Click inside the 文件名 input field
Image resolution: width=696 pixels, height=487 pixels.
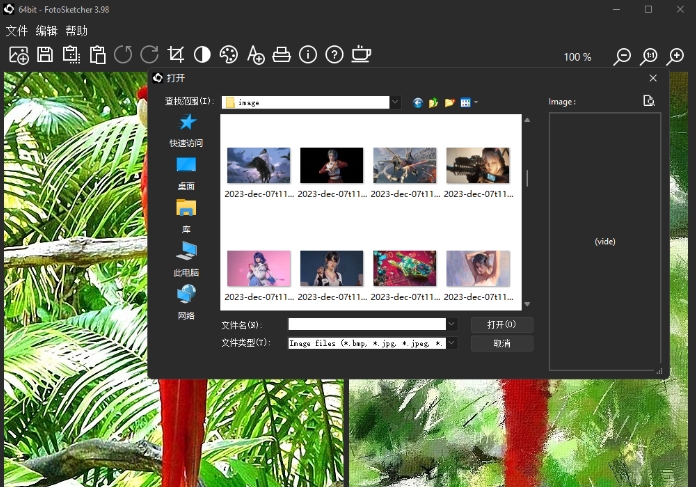click(x=366, y=325)
